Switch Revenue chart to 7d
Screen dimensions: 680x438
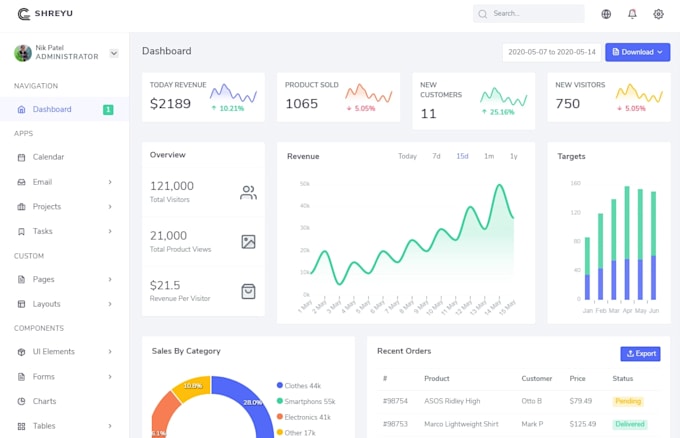(436, 156)
